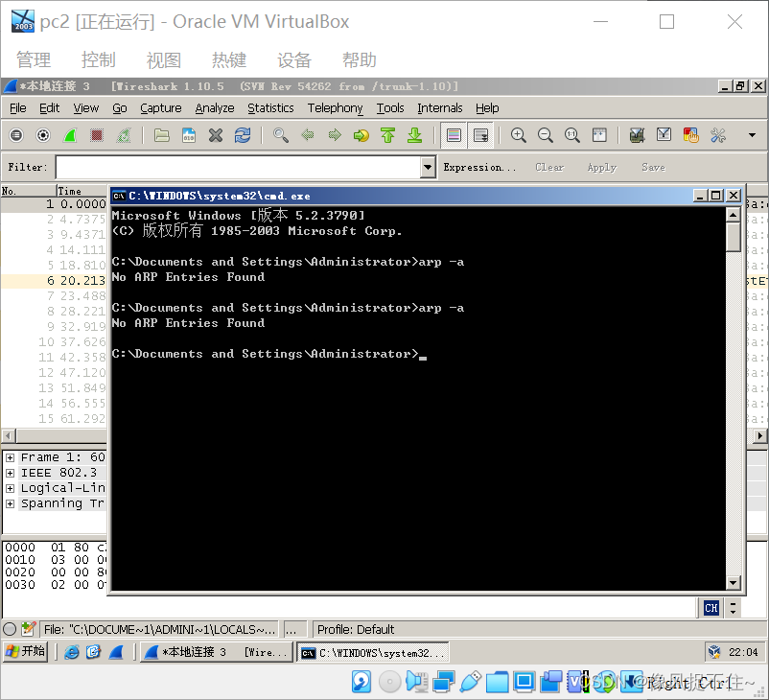Open the Internals menu
The width and height of the screenshot is (769, 700).
tap(440, 108)
